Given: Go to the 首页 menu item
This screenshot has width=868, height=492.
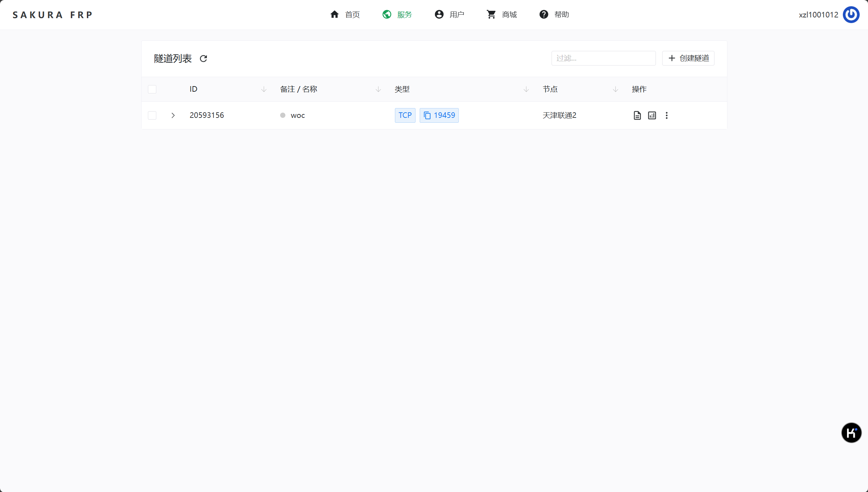Looking at the screenshot, I should coord(345,15).
